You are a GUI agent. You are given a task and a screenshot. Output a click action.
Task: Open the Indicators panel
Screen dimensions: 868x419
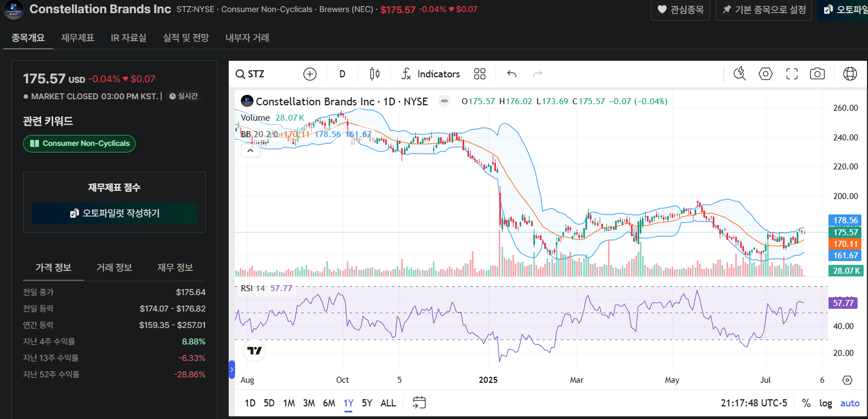tap(431, 74)
